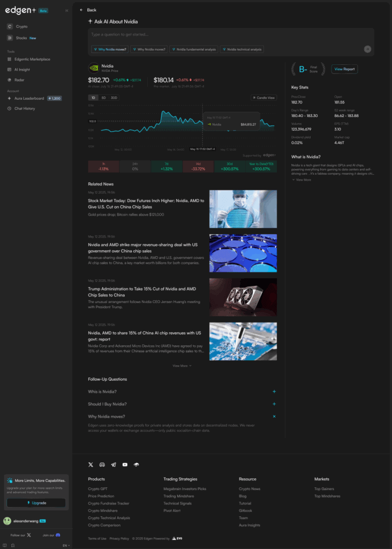This screenshot has width=392, height=549.
Task: Select the 30D chart range
Action: 114,98
